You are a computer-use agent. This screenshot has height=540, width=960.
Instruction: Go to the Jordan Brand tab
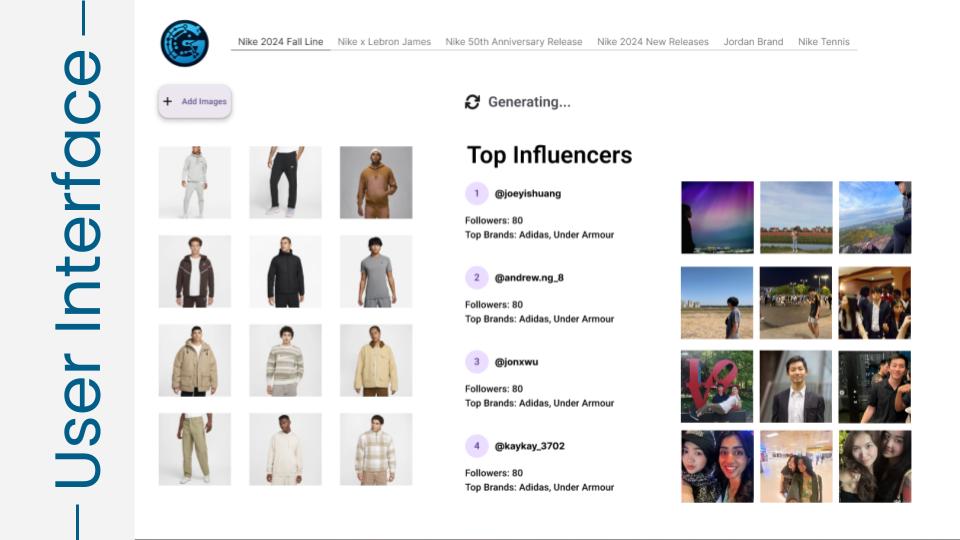[x=753, y=42]
